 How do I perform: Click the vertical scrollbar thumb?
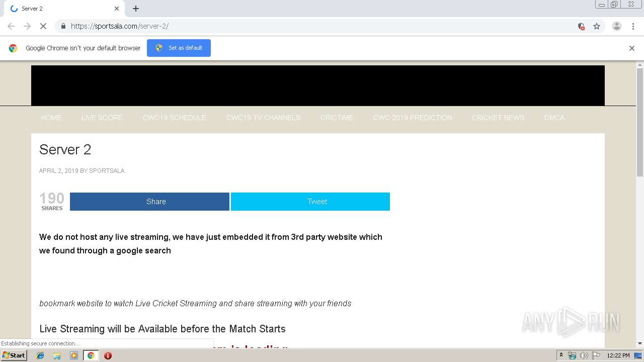point(640,122)
